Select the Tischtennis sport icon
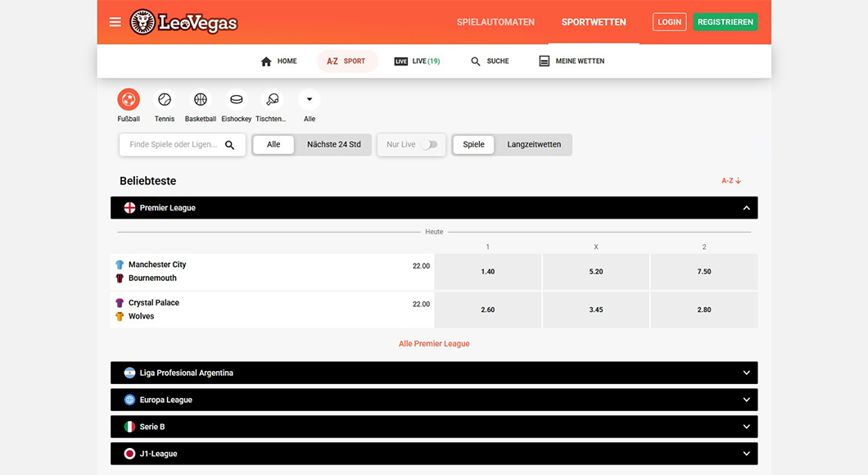This screenshot has width=868, height=475. 273,100
